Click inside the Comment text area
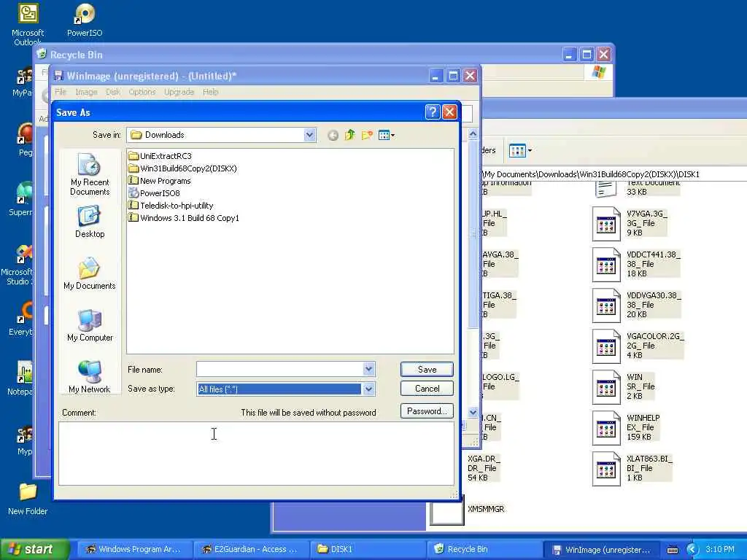747x560 pixels. coord(256,454)
